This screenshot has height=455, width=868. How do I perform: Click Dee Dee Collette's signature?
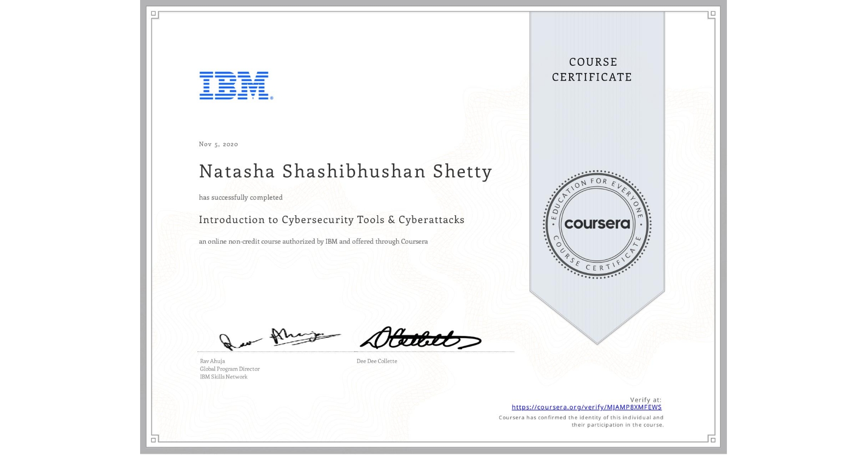pos(420,338)
